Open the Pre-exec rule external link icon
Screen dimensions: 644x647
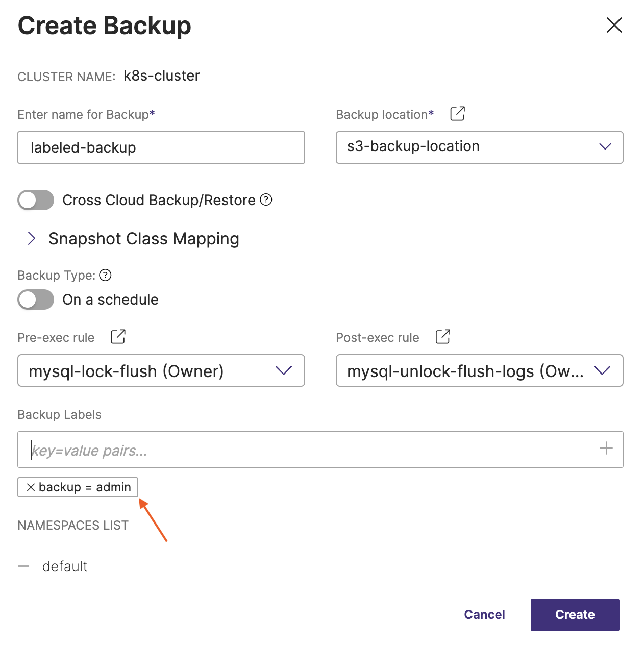point(118,337)
